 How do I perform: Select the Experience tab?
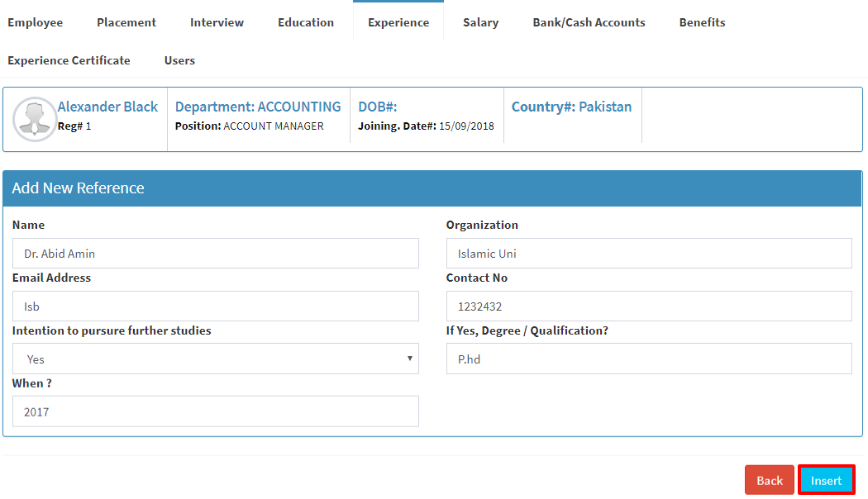click(x=398, y=22)
